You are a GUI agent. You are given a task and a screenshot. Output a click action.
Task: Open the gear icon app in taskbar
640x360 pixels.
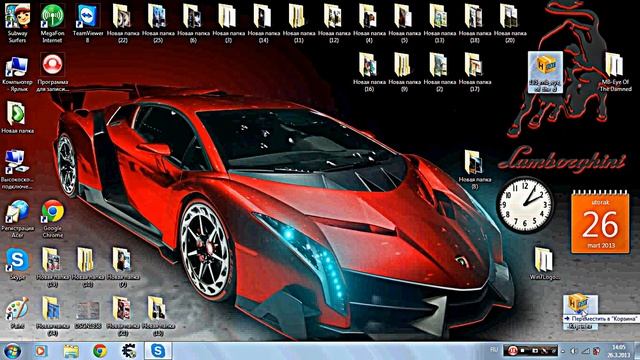129,351
